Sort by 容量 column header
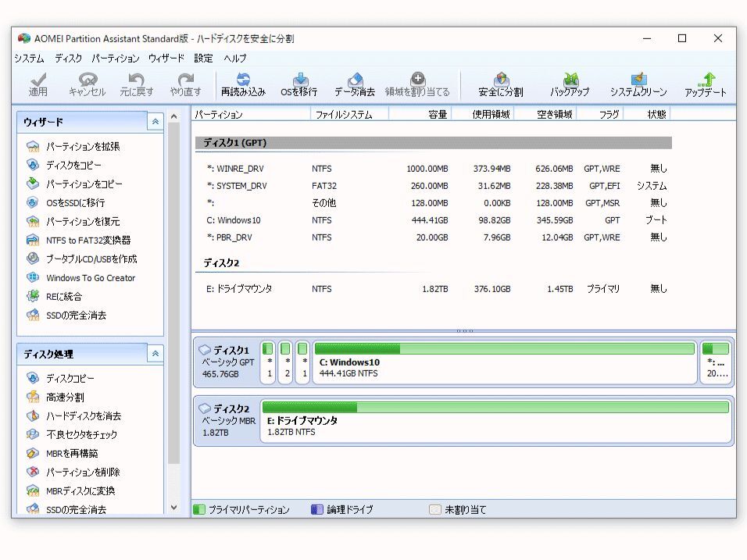Viewport: 747px width, 560px height. click(420, 114)
